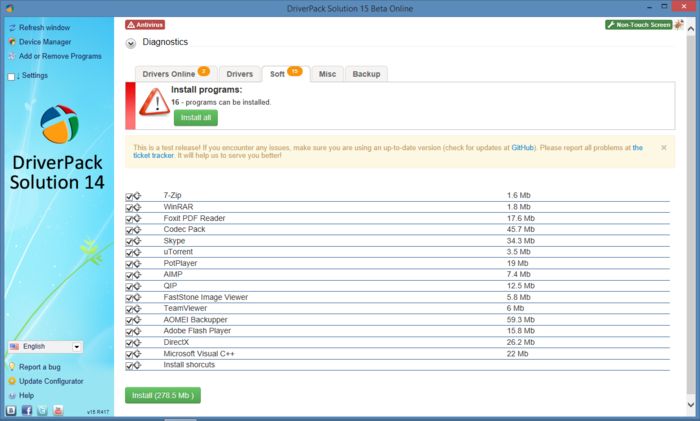Viewport: 700px width, 421px height.
Task: Click Add or Remove Programs icon
Action: (x=12, y=56)
